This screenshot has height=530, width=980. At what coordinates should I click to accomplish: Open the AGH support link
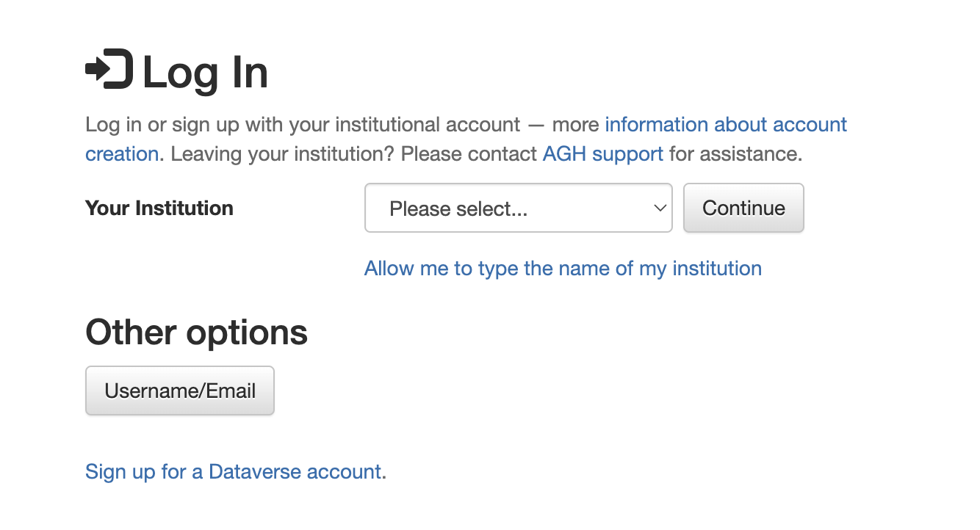coord(603,155)
